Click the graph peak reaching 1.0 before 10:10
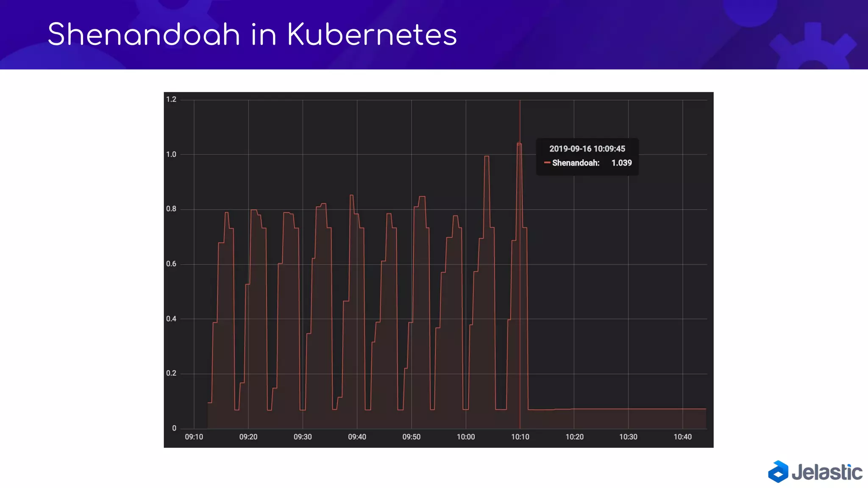 point(487,156)
